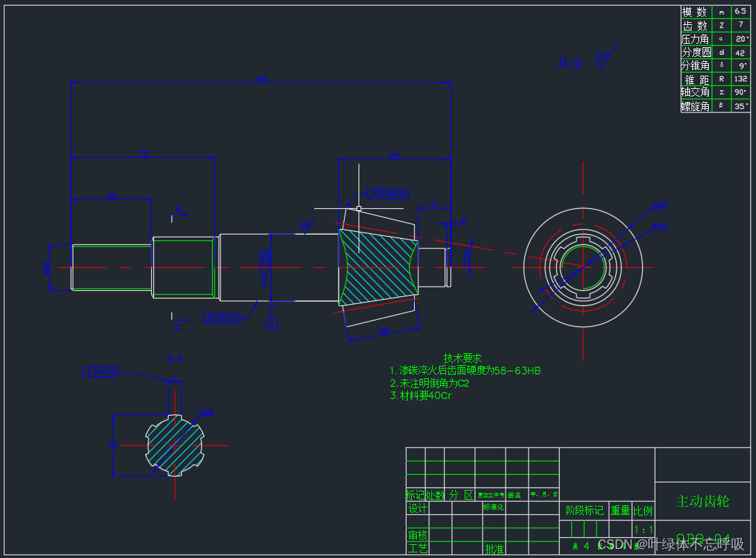Viewport: 756px width, 558px height.
Task: Select the 0.060 runout tolerance frame
Action: pyautogui.click(x=388, y=194)
